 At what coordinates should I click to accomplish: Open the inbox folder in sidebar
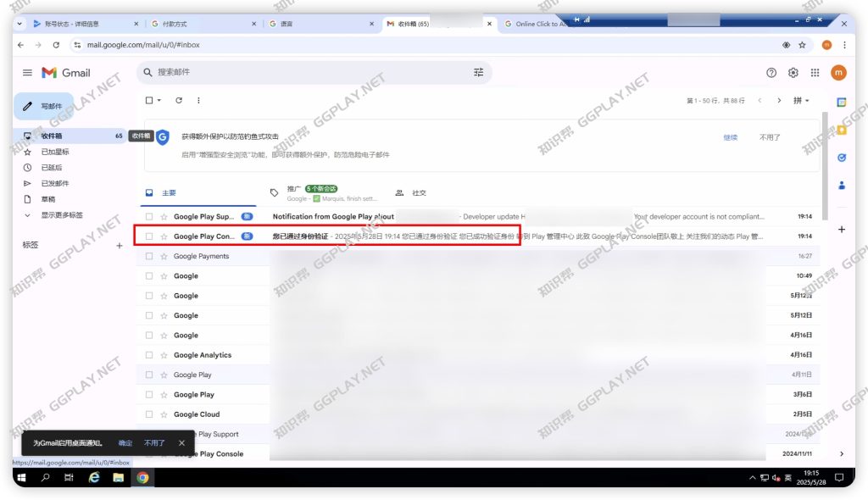point(71,136)
